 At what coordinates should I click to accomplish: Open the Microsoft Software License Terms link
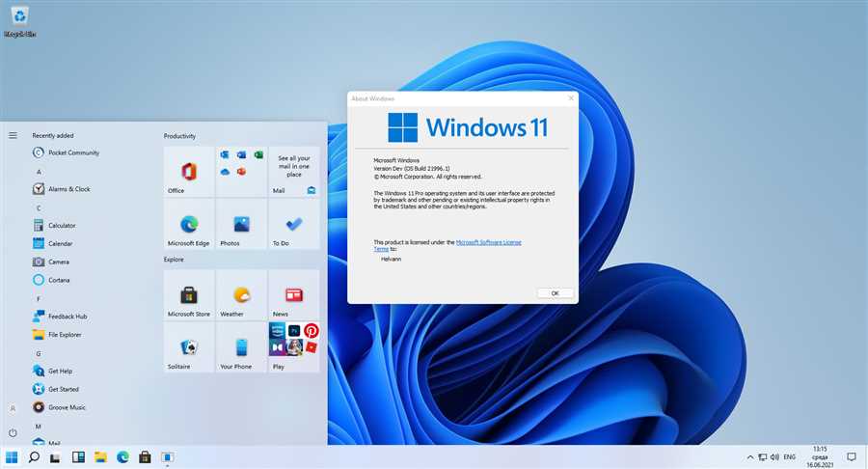(448, 245)
